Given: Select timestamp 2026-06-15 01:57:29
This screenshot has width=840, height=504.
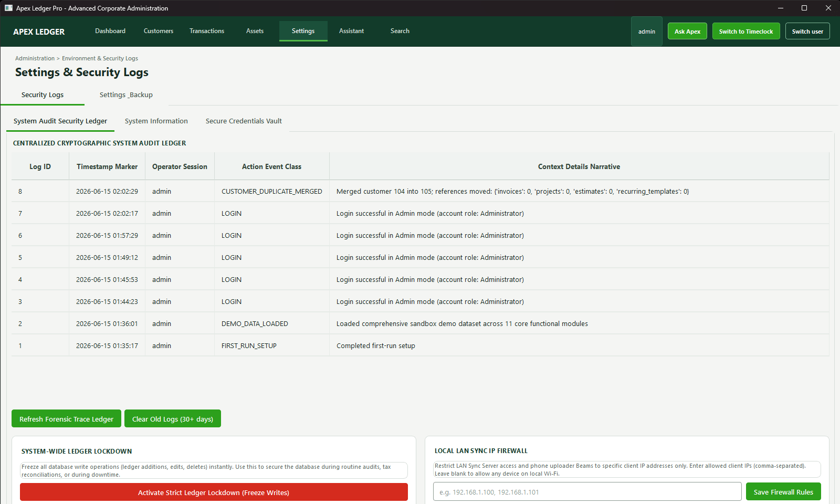Looking at the screenshot, I should [x=107, y=236].
